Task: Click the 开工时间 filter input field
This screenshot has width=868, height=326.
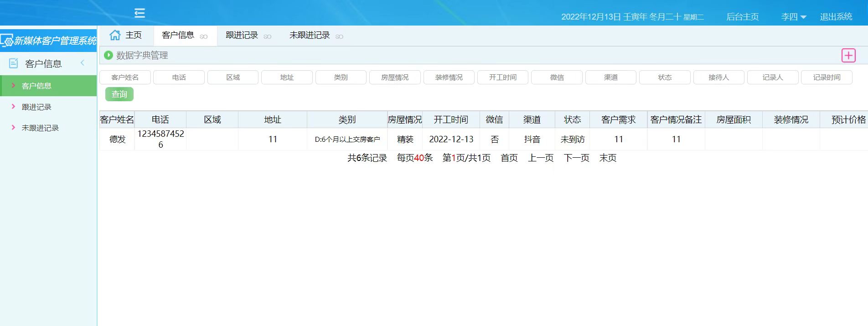Action: coord(502,78)
